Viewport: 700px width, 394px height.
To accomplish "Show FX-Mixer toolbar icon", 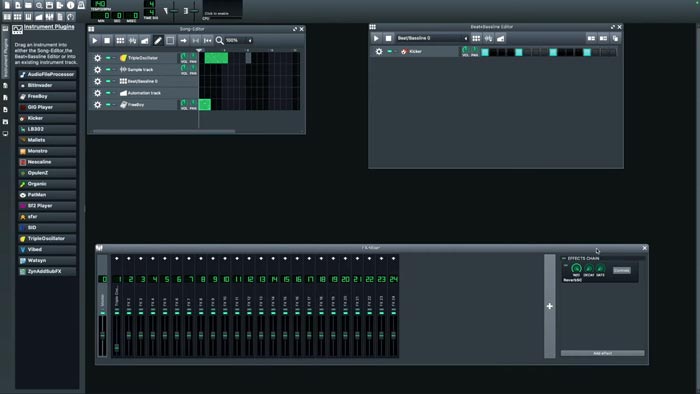I will [x=50, y=17].
